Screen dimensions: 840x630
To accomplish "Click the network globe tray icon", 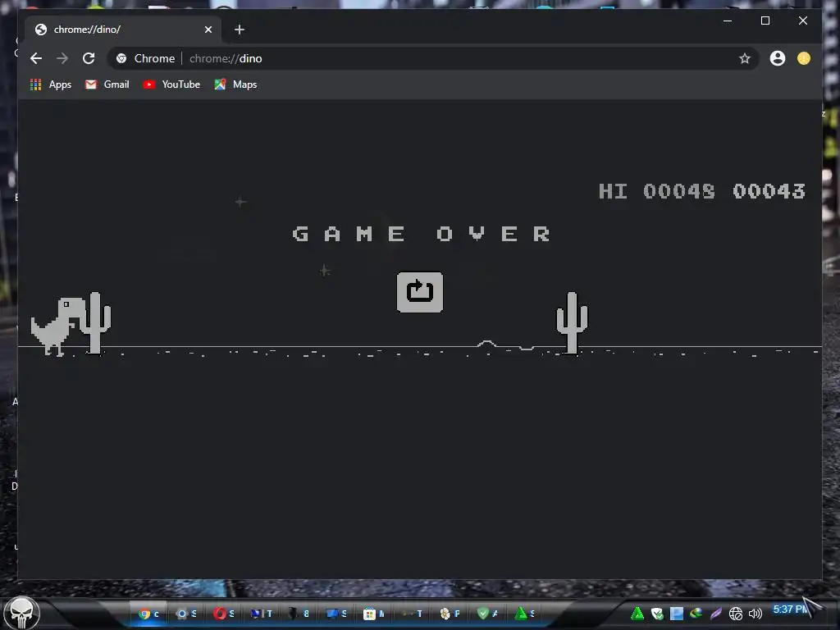I will point(736,614).
